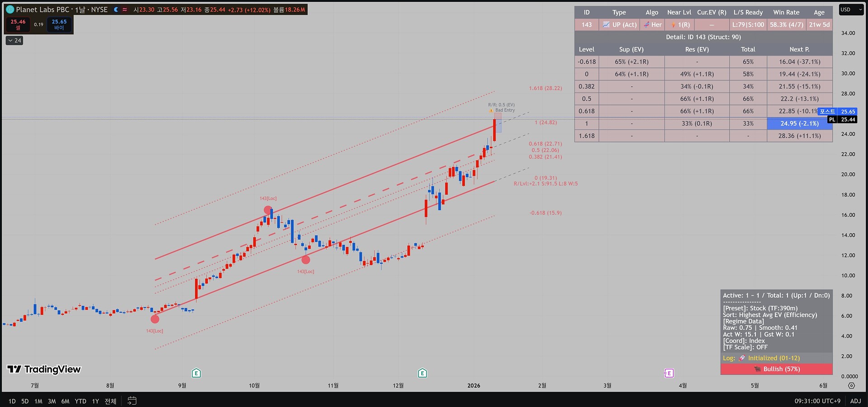
Task: Click the 28.36 (+11.1%) next price cell
Action: pos(799,136)
